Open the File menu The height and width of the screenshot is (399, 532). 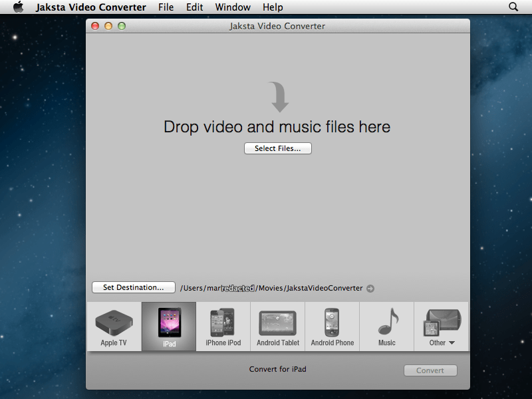[166, 7]
